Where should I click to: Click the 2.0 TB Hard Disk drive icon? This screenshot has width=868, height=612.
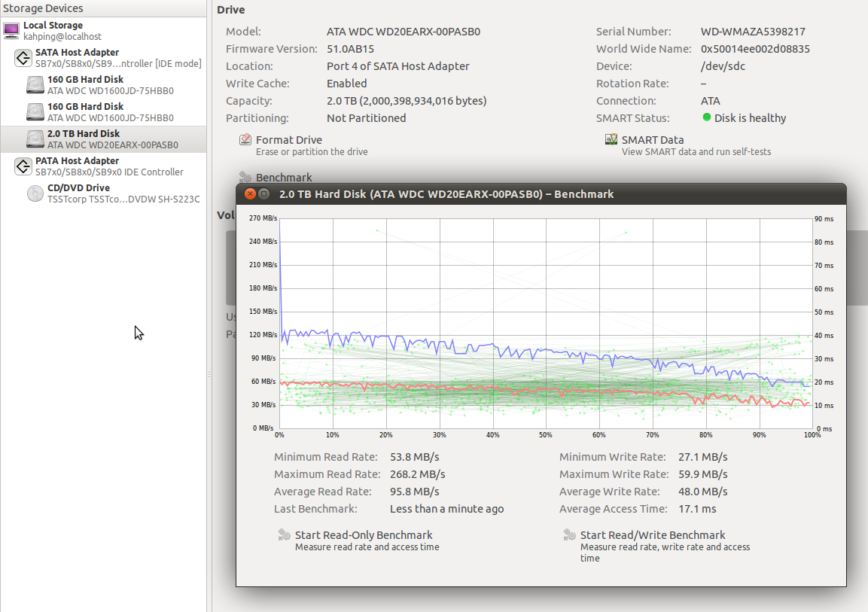(35, 139)
